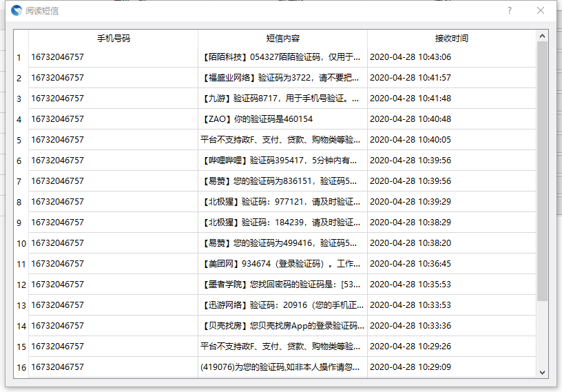This screenshot has width=562, height=392.
Task: Click the vertical scrollbar thumb
Action: tap(542, 171)
